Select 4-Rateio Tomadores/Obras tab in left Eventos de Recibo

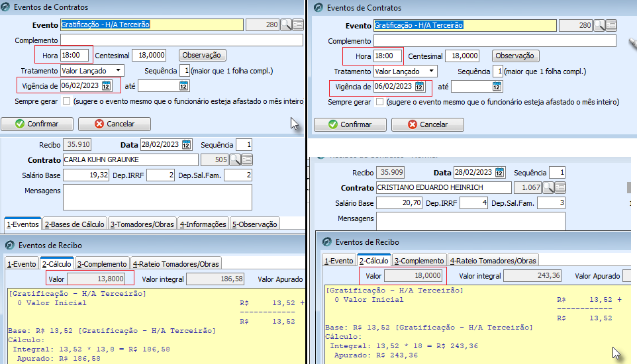[x=176, y=263]
